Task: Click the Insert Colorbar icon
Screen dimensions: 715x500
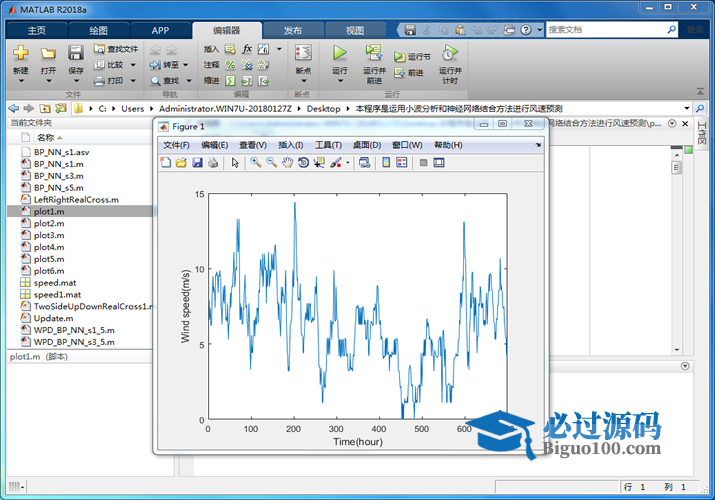Action: coord(386,162)
